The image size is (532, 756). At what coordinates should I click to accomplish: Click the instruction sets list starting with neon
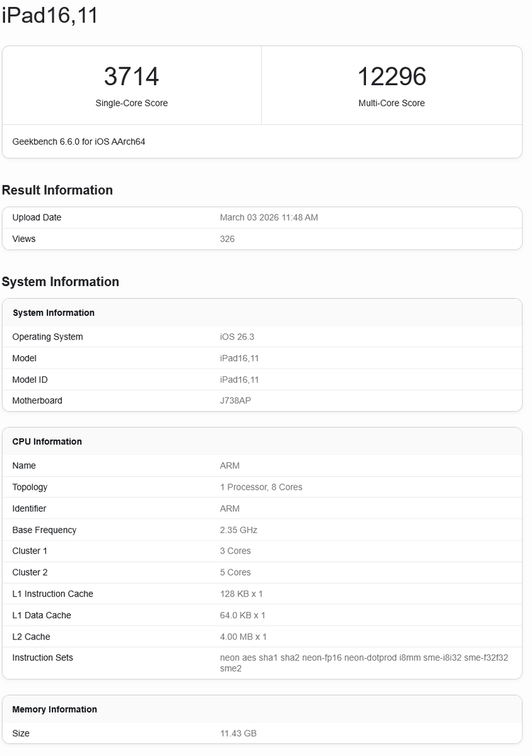[363, 662]
